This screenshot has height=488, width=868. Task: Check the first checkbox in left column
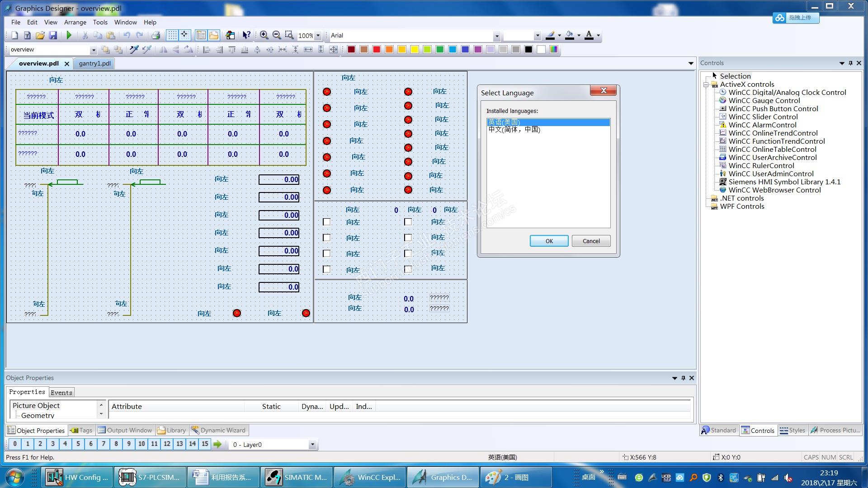[326, 222]
